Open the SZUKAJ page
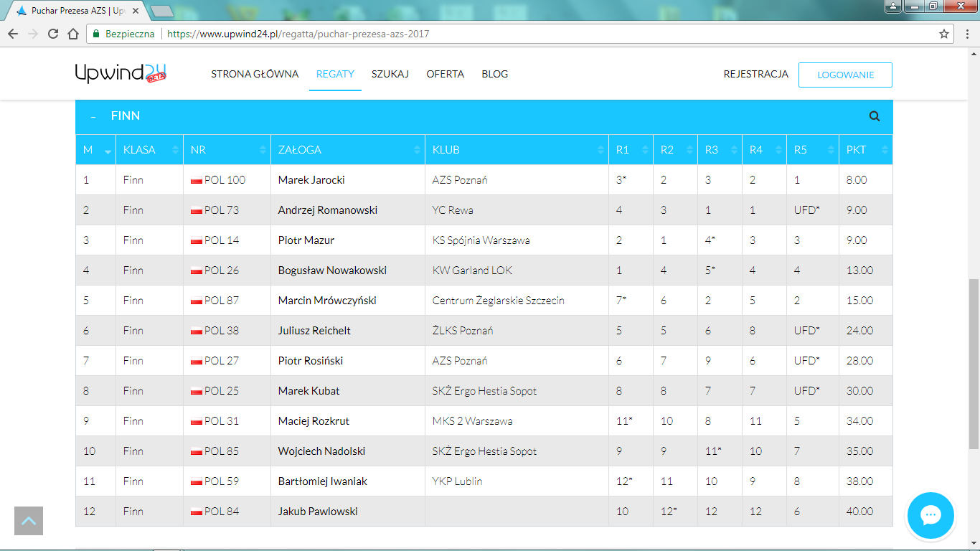This screenshot has width=980, height=551. click(x=390, y=74)
